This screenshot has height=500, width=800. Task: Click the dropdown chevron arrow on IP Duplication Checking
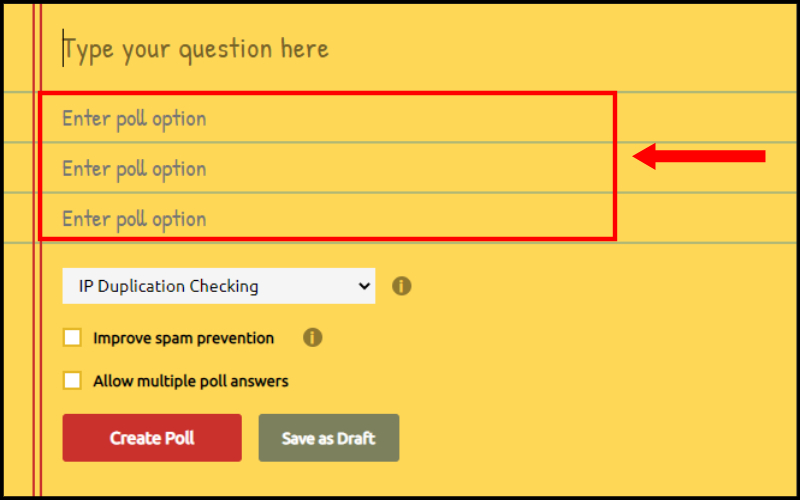click(x=364, y=286)
